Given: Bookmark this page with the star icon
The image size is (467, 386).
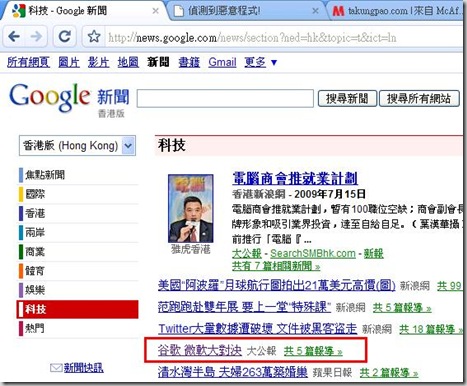Looking at the screenshot, I should [x=94, y=36].
